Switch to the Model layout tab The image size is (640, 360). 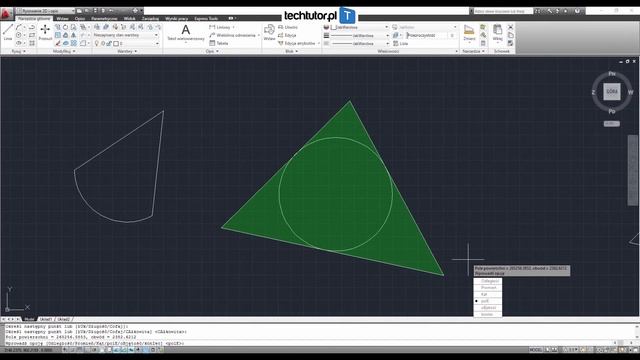point(29,319)
